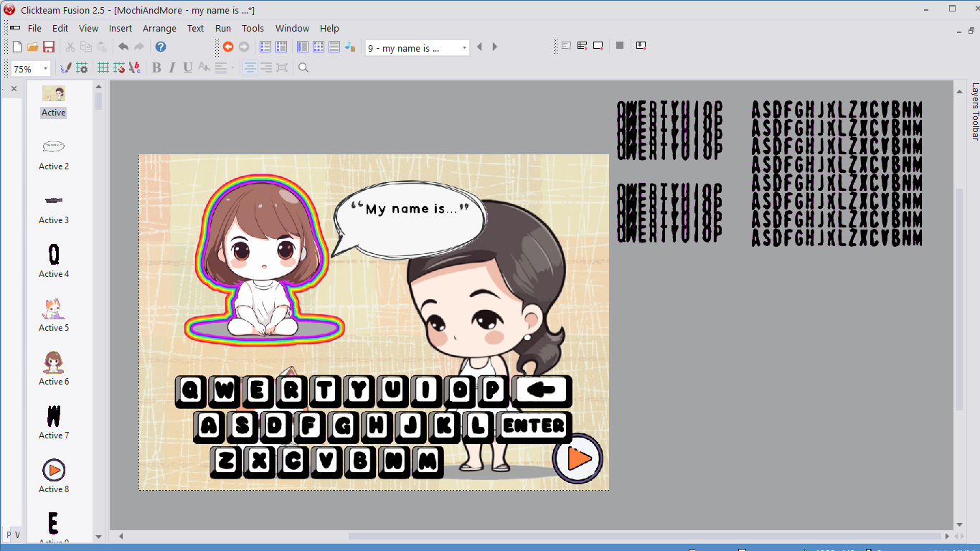Viewport: 980px width, 551px height.
Task: Click the 'My name is...' speech bubble
Action: click(x=410, y=218)
